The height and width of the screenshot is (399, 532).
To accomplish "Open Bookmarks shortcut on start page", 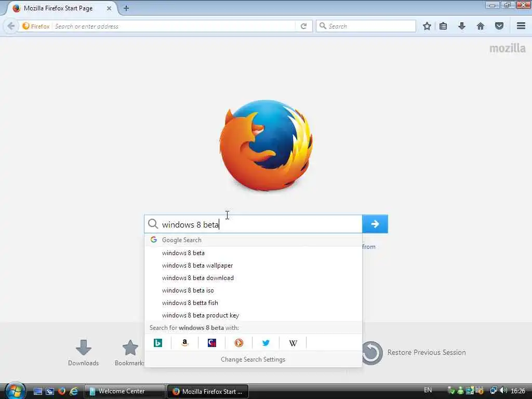I will (129, 352).
